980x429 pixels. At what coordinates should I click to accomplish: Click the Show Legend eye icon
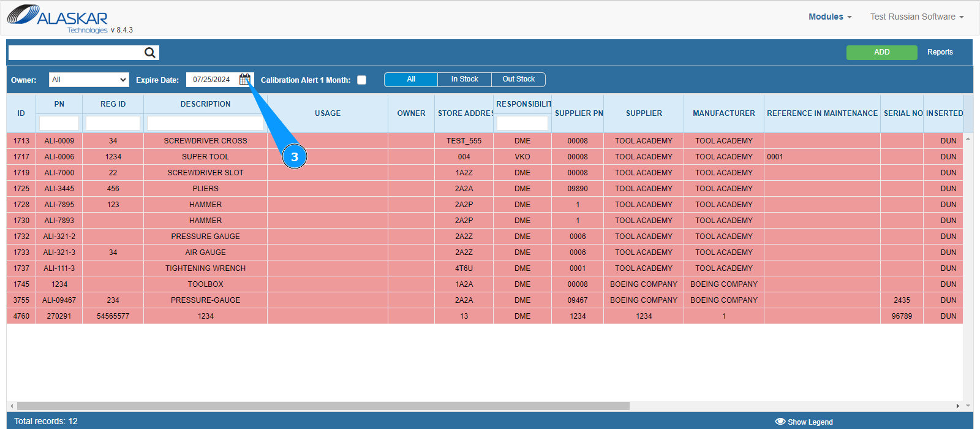(x=780, y=422)
